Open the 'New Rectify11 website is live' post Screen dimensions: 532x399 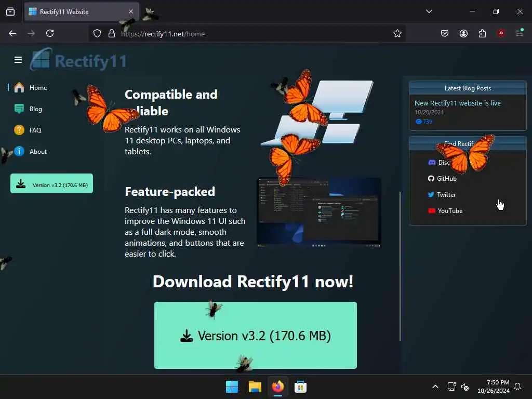(457, 103)
